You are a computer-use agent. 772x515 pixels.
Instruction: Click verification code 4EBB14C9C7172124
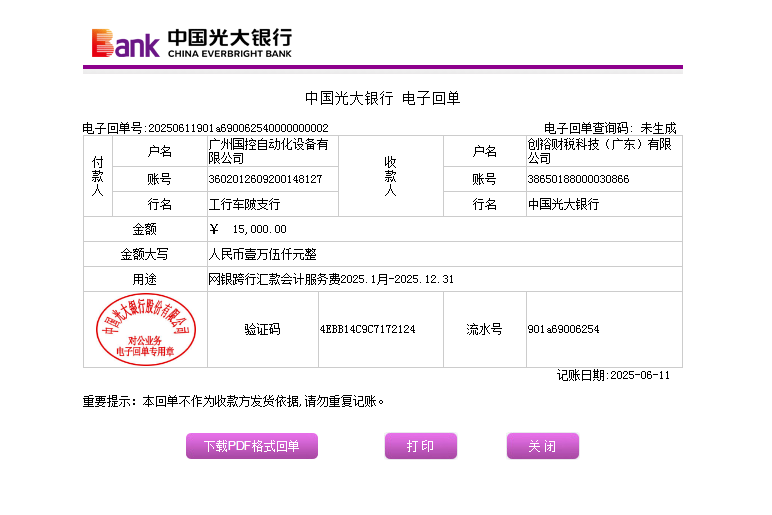[367, 329]
